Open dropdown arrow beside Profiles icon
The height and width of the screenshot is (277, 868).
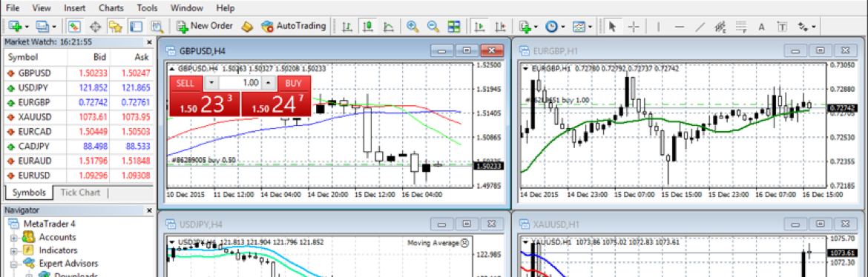pos(54,27)
